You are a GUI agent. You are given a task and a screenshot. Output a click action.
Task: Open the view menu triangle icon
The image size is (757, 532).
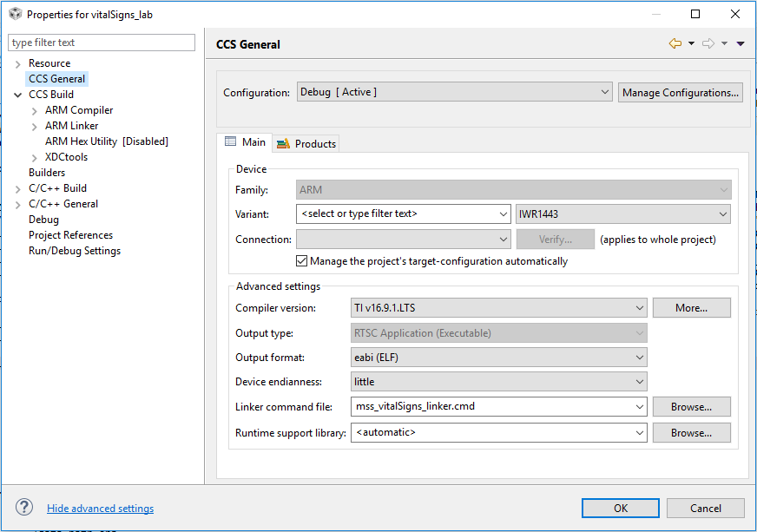coord(741,44)
